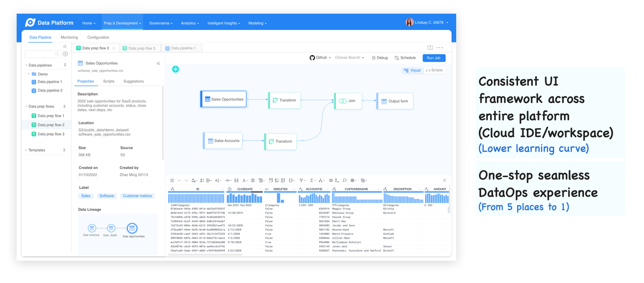644x283 pixels.
Task: Open the Choose Branch dropdown
Action: coord(349,58)
